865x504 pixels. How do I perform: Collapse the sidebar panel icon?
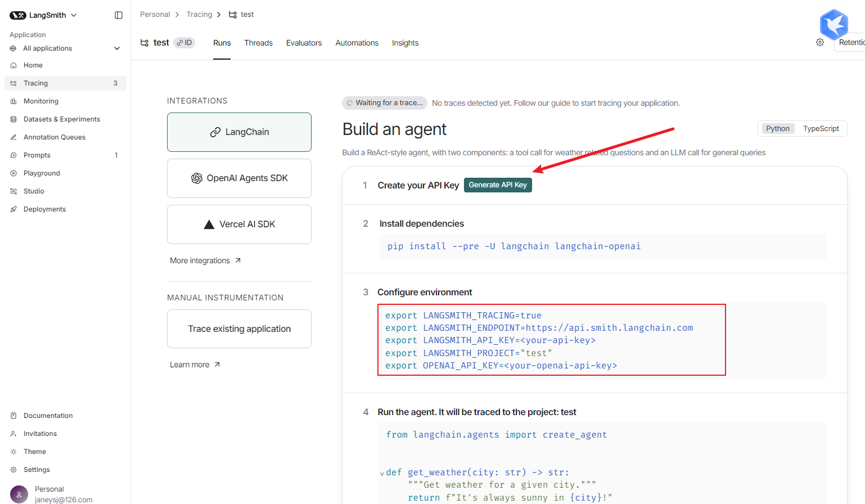(119, 15)
